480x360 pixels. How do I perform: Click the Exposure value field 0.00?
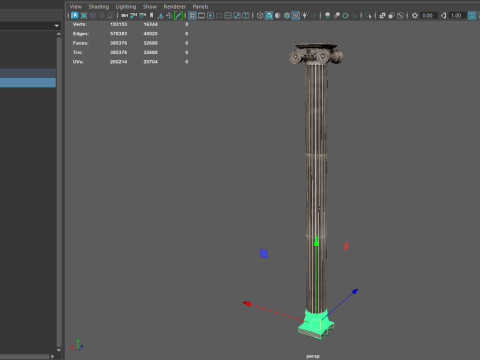(x=428, y=15)
